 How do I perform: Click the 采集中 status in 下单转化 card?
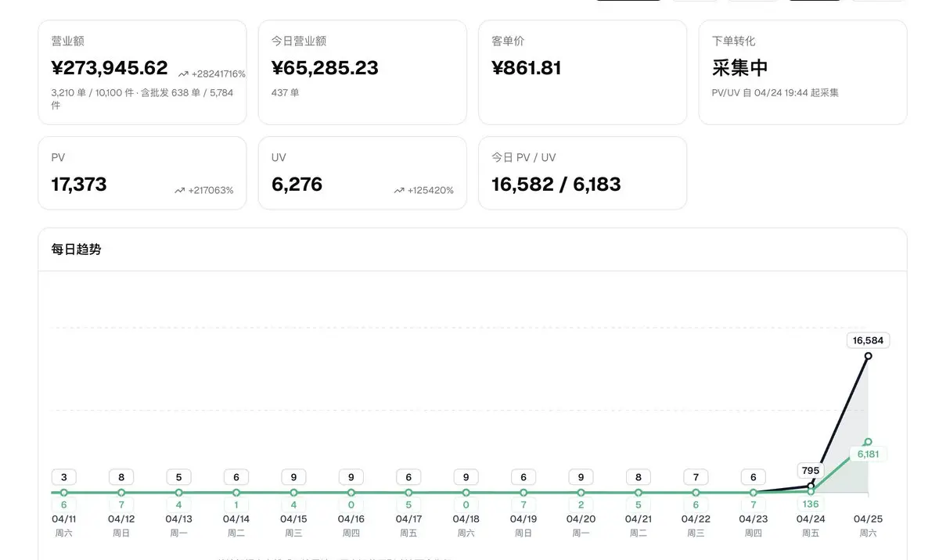(740, 68)
